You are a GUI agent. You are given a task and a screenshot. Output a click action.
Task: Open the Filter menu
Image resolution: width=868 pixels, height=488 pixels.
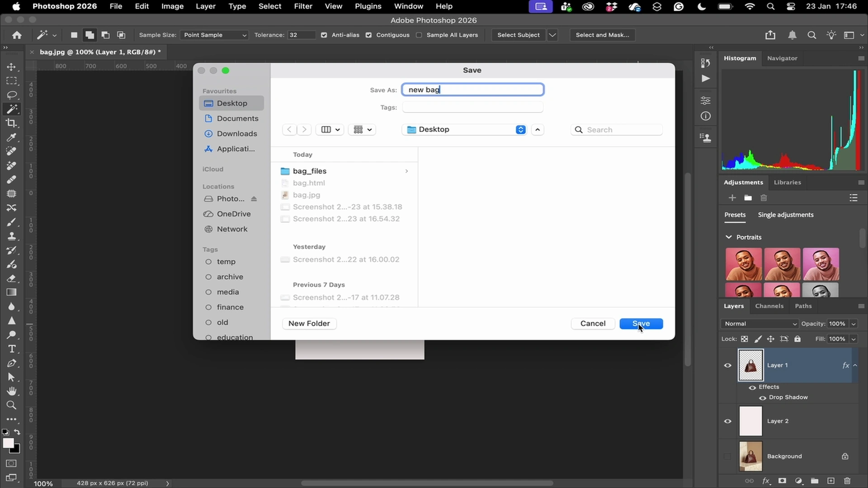[x=303, y=6]
